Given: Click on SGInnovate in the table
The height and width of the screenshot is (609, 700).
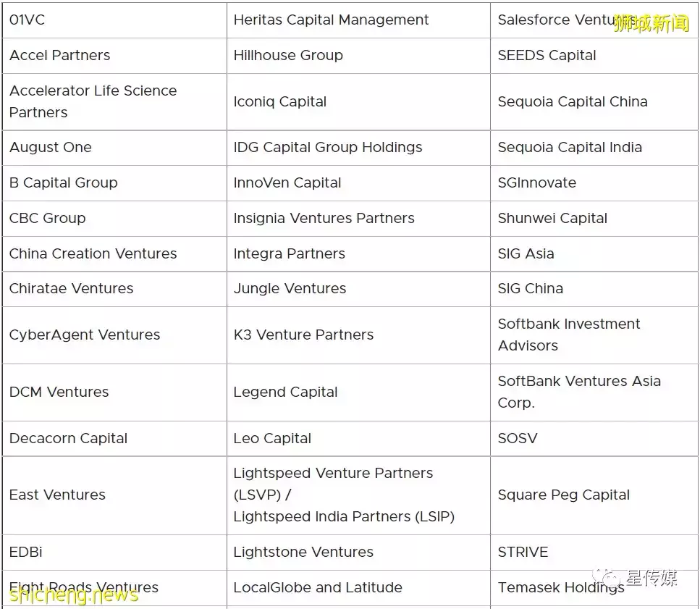Looking at the screenshot, I should [536, 183].
